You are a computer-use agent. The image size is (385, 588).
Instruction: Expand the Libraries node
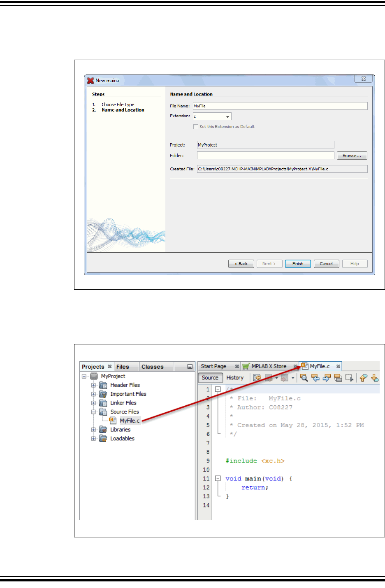point(93,430)
